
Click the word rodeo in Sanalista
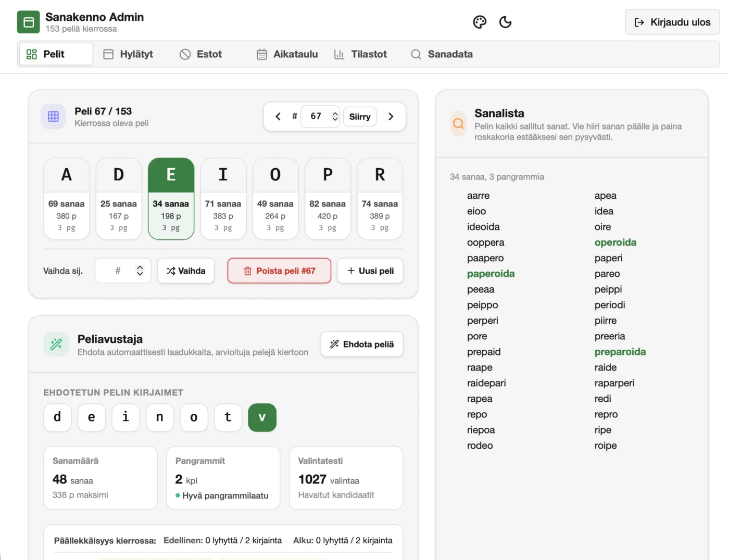point(480,446)
